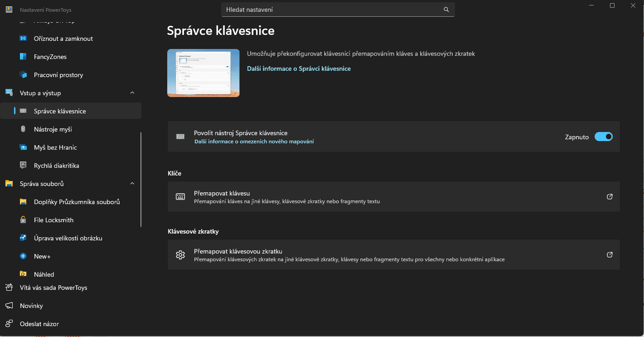Click the search magnifier icon
644x337 pixels.
(446, 10)
